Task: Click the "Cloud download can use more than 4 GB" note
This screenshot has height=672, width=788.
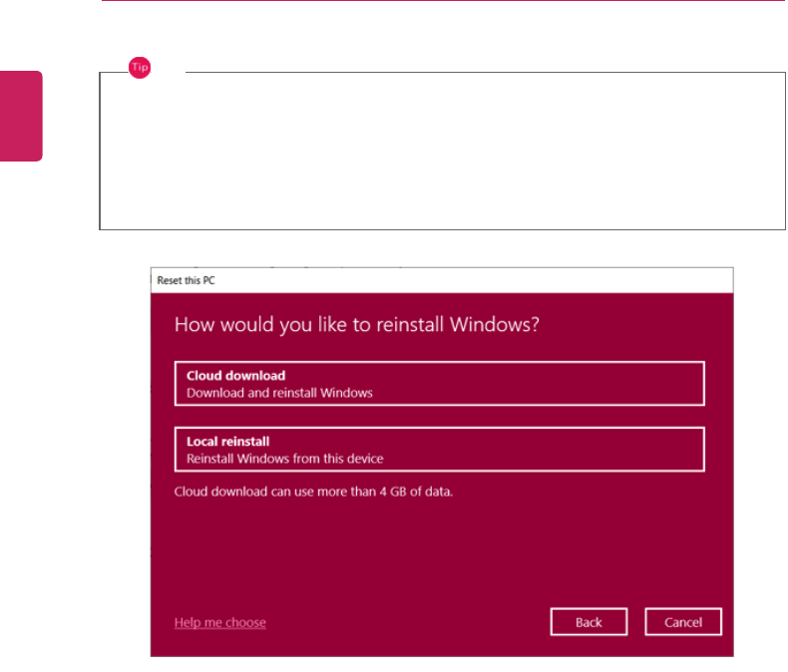Action: pos(313,492)
